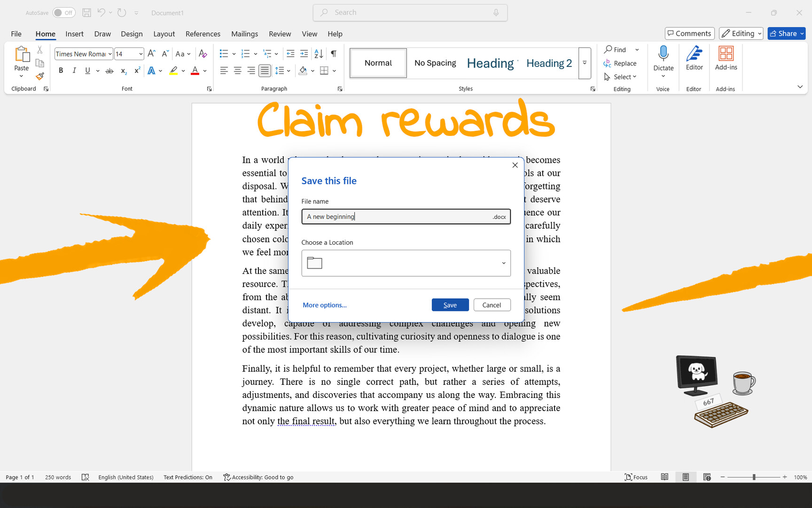Image resolution: width=812 pixels, height=508 pixels.
Task: Increase font size with grow icon
Action: [151, 54]
